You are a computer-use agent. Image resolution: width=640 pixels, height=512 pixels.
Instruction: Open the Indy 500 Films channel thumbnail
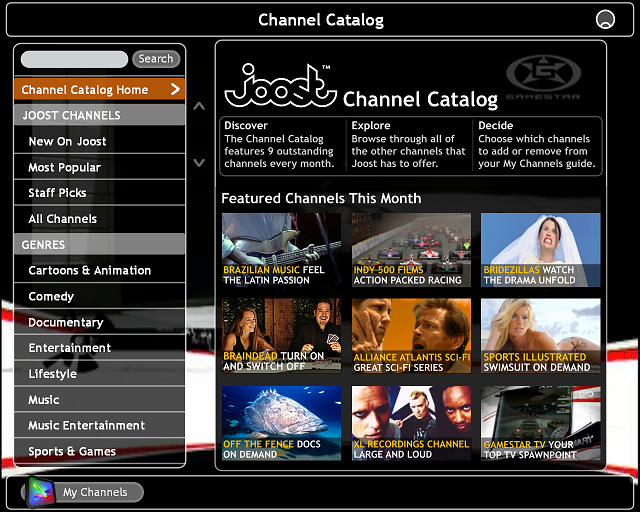pos(411,250)
